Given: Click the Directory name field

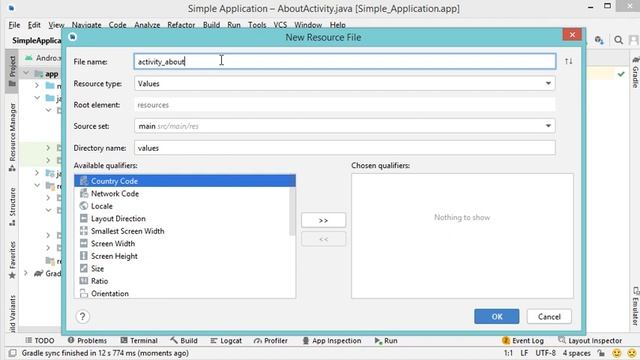Looking at the screenshot, I should pyautogui.click(x=344, y=148).
